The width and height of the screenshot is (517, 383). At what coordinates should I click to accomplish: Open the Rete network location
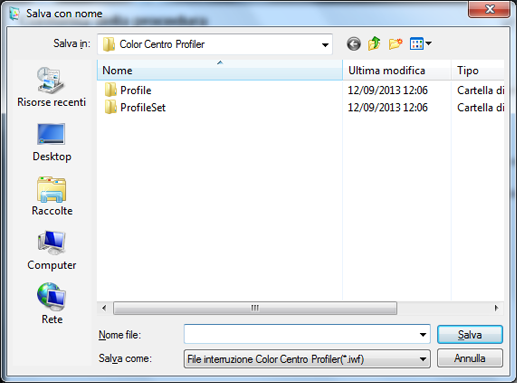pyautogui.click(x=52, y=304)
